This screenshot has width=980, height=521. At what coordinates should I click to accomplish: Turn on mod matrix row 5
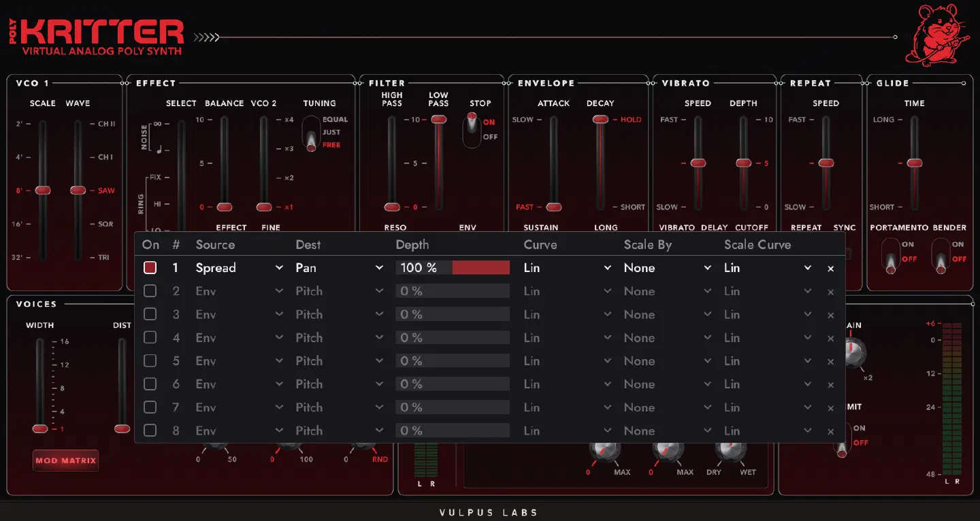(150, 360)
